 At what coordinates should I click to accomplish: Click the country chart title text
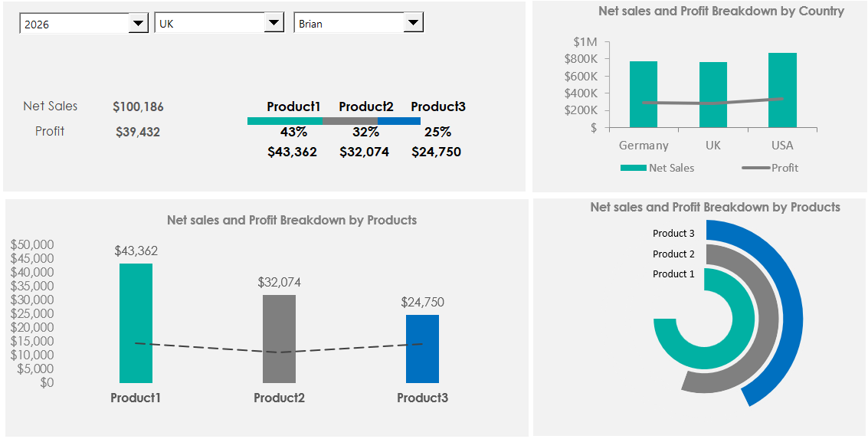pos(721,11)
